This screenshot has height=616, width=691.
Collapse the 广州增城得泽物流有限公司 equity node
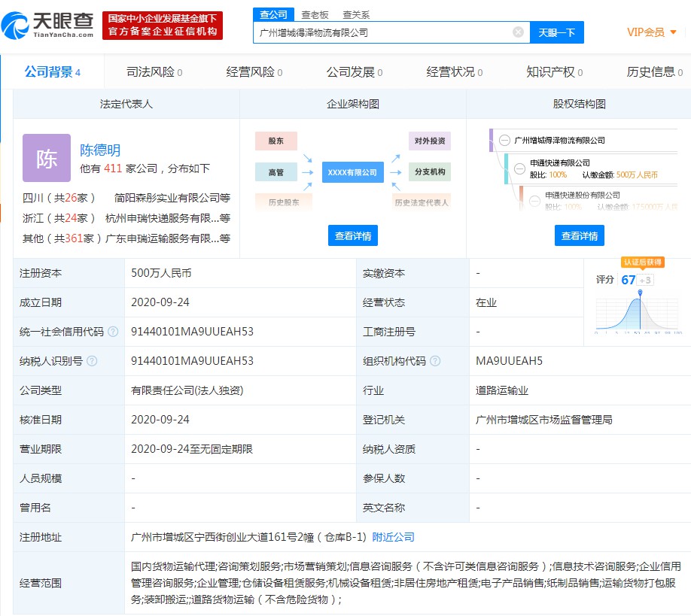(x=504, y=141)
